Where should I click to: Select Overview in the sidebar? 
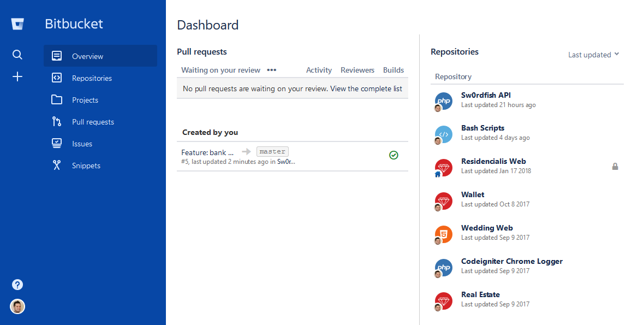[100, 56]
